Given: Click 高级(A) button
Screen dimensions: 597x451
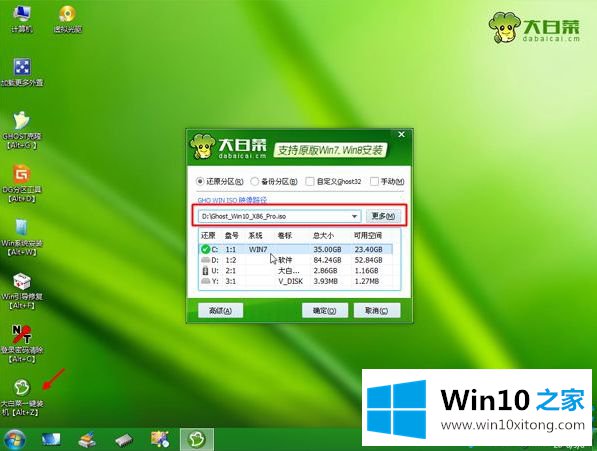Looking at the screenshot, I should tap(220, 311).
